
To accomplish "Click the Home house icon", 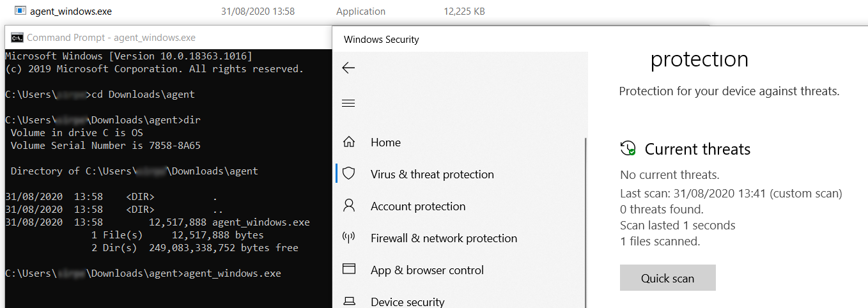I will (x=349, y=142).
